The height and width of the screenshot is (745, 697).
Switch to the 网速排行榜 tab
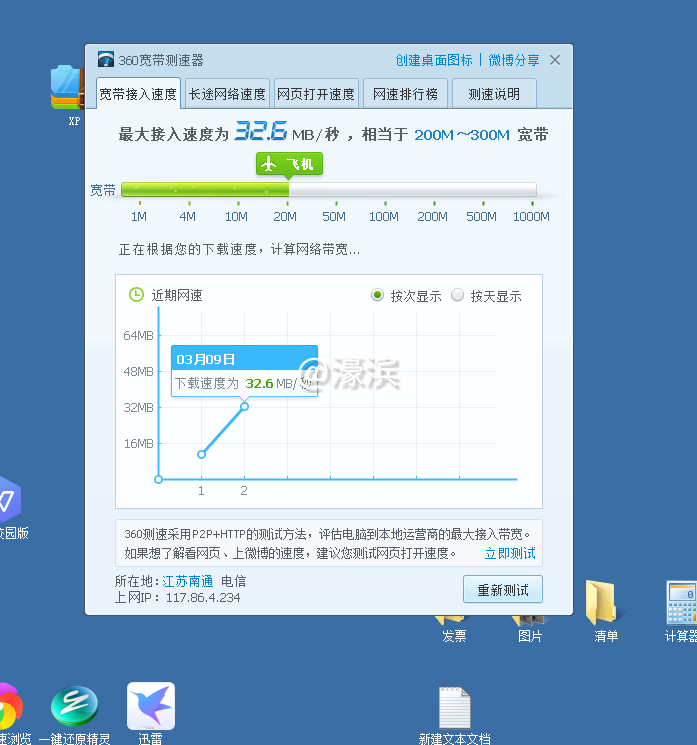[405, 94]
